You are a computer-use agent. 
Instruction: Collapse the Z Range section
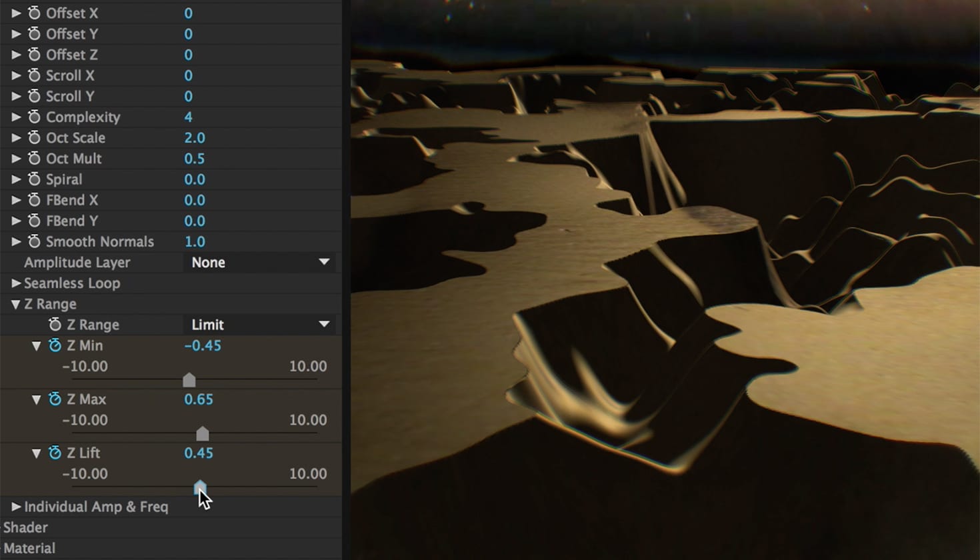tap(15, 304)
